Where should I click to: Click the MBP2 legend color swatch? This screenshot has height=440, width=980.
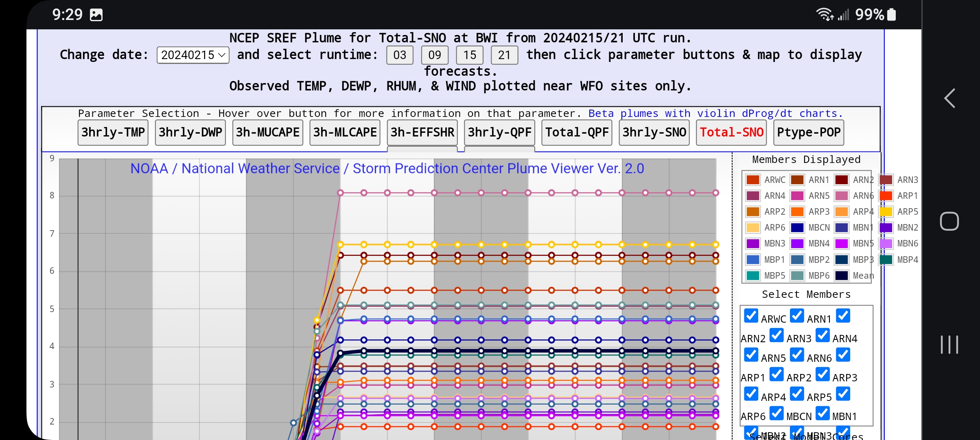tap(797, 260)
